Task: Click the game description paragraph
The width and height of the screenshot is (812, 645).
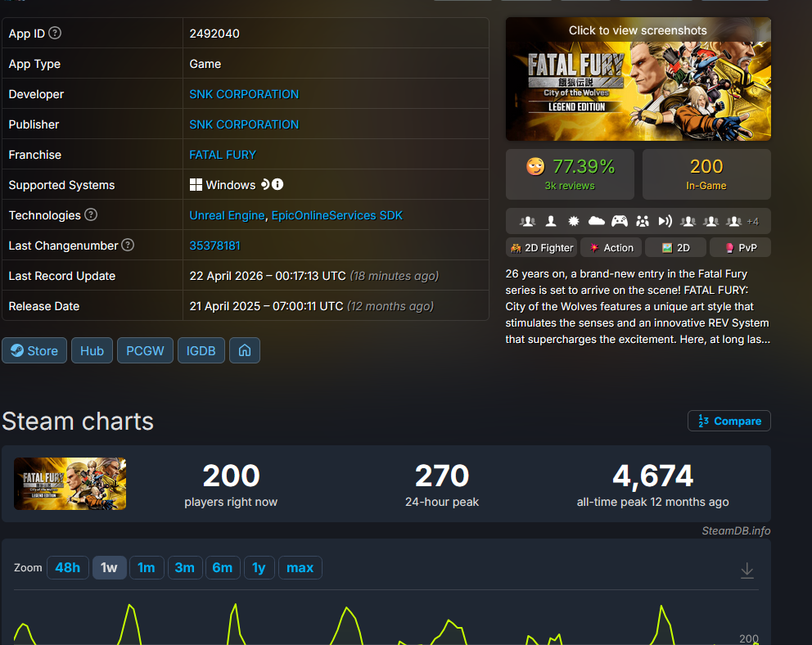Action: [x=638, y=306]
